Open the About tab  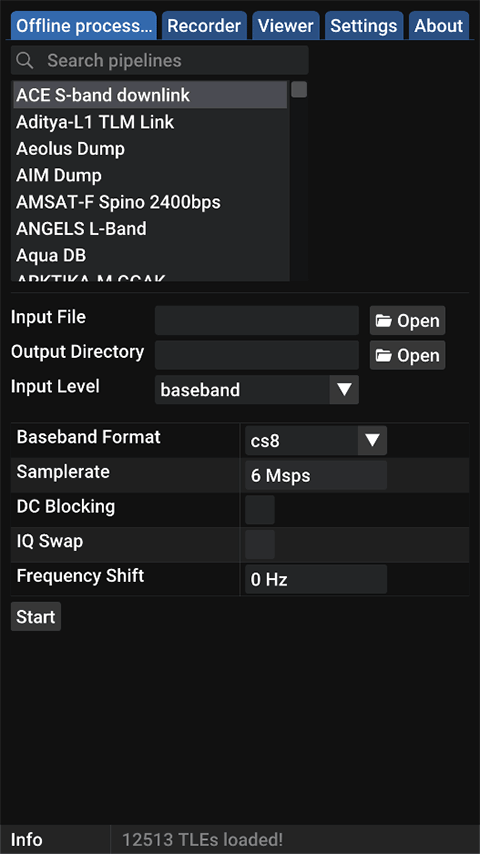(x=439, y=26)
